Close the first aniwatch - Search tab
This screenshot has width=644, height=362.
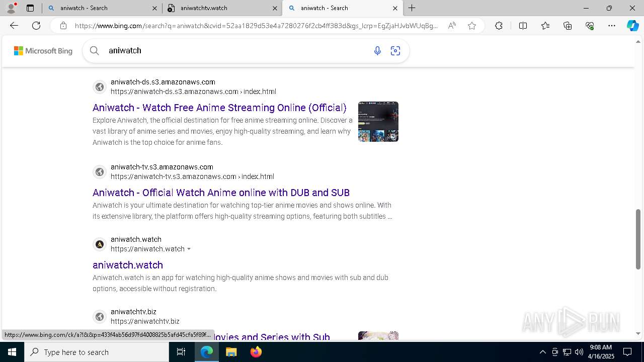[154, 8]
